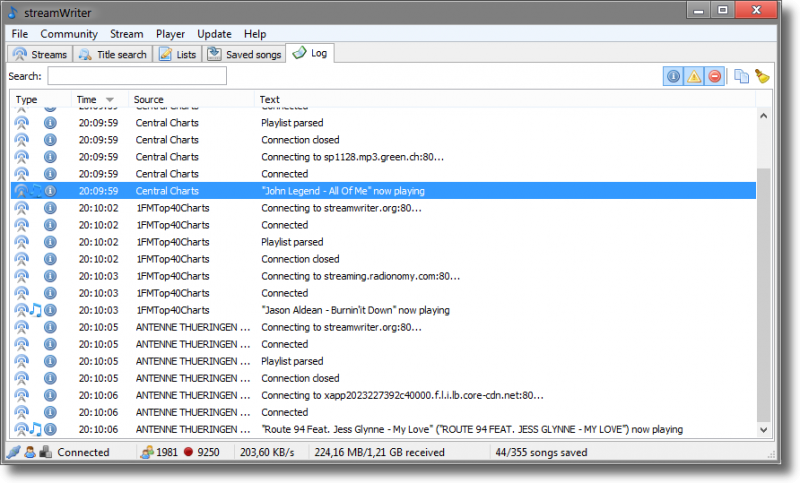Clear the log with the broom icon

[762, 77]
